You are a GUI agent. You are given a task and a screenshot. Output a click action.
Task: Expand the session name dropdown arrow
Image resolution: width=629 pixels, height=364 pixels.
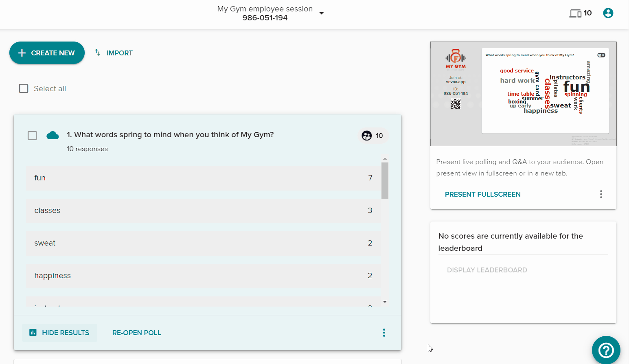point(322,13)
